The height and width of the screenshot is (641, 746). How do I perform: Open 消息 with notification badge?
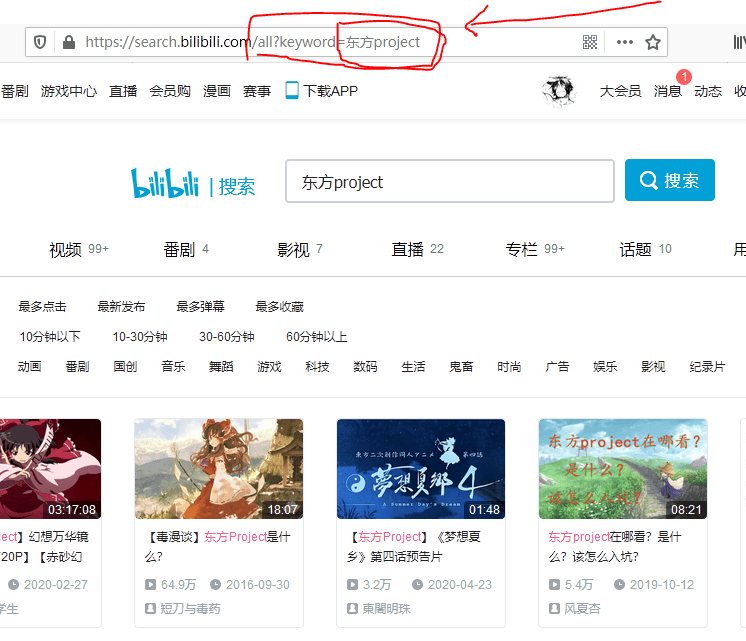667,91
